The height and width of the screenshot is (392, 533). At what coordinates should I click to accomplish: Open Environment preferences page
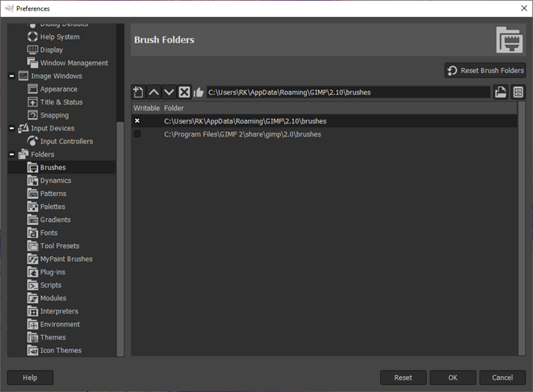[x=60, y=324]
